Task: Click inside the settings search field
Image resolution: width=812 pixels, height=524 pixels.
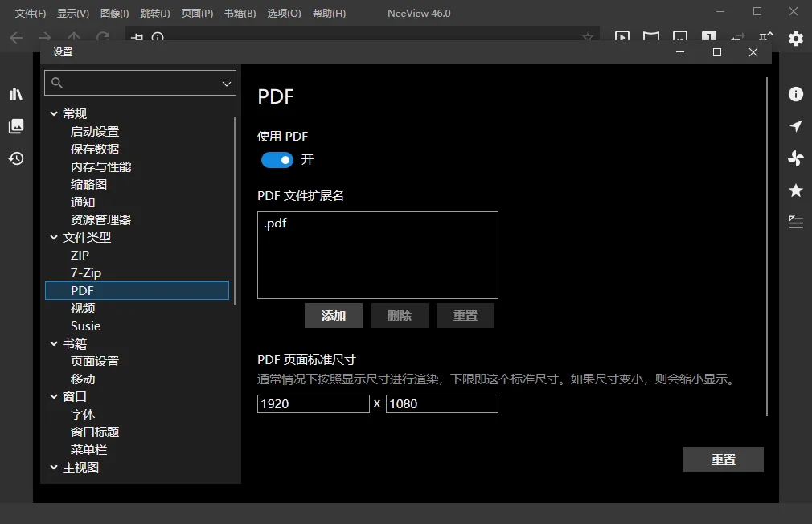Action: [x=140, y=83]
